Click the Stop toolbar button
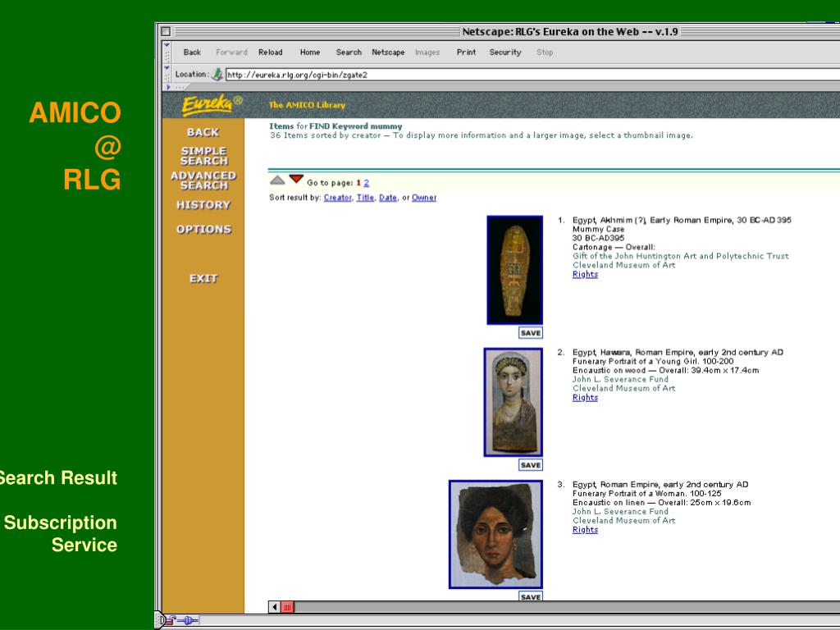This screenshot has width=840, height=630. coord(545,52)
